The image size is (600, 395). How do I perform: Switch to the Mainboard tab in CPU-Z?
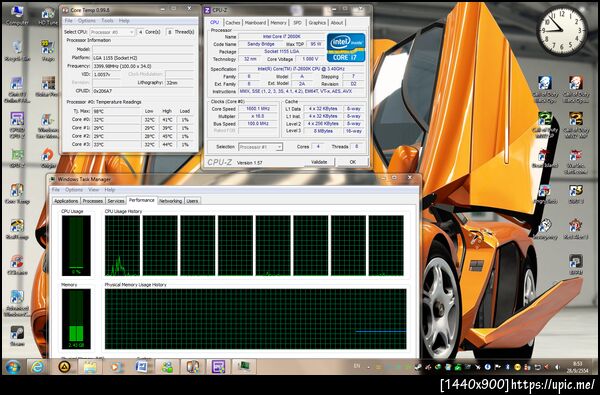tap(255, 23)
